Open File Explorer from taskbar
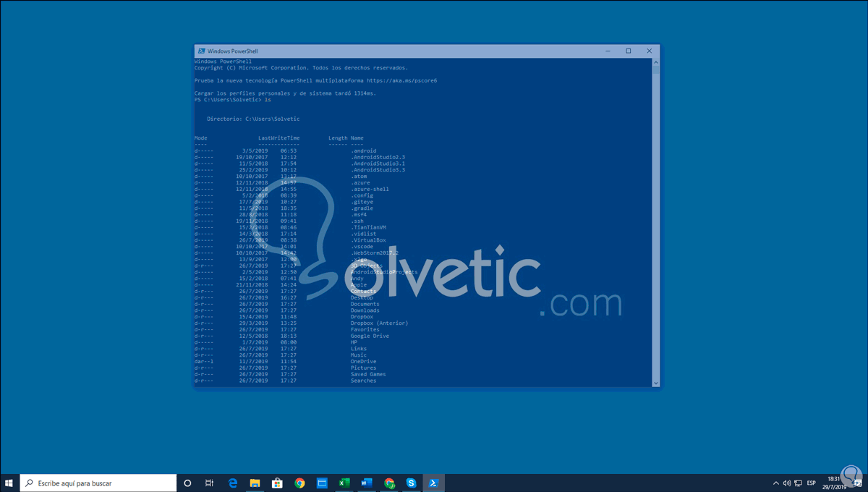Viewport: 868px width, 492px height. [255, 483]
